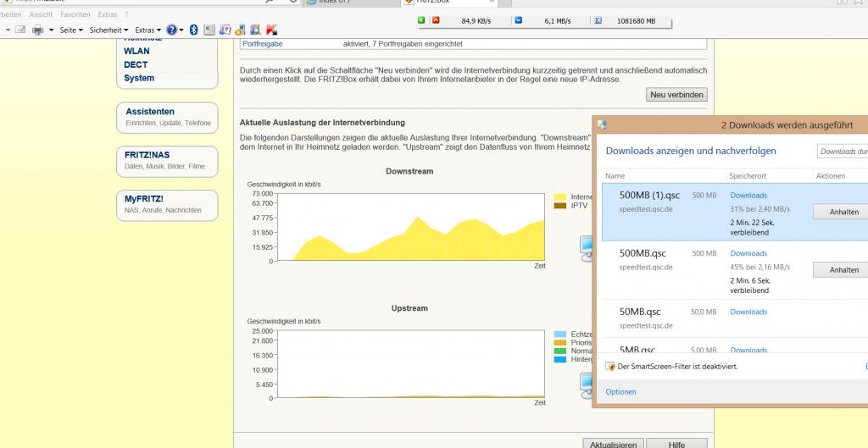Click the green arrow in the network meter
Screen dimensions: 868x448
pyautogui.click(x=422, y=20)
